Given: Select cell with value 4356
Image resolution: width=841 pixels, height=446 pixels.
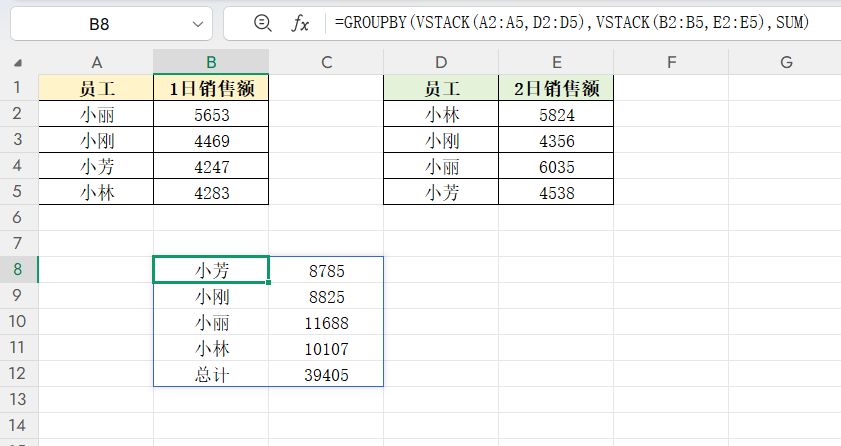Looking at the screenshot, I should point(556,140).
